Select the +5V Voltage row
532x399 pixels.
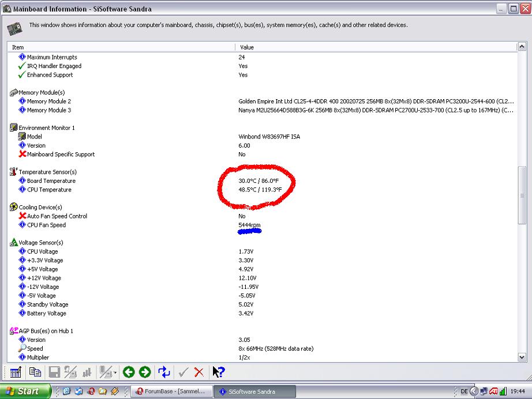click(262, 269)
